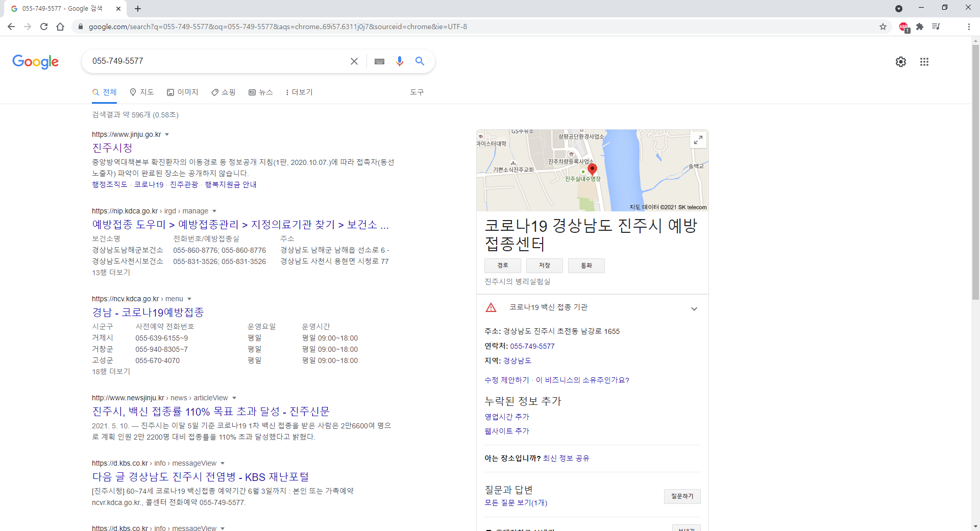Open 코로나19 sitelink under 진주시청
980x531 pixels.
(x=149, y=185)
